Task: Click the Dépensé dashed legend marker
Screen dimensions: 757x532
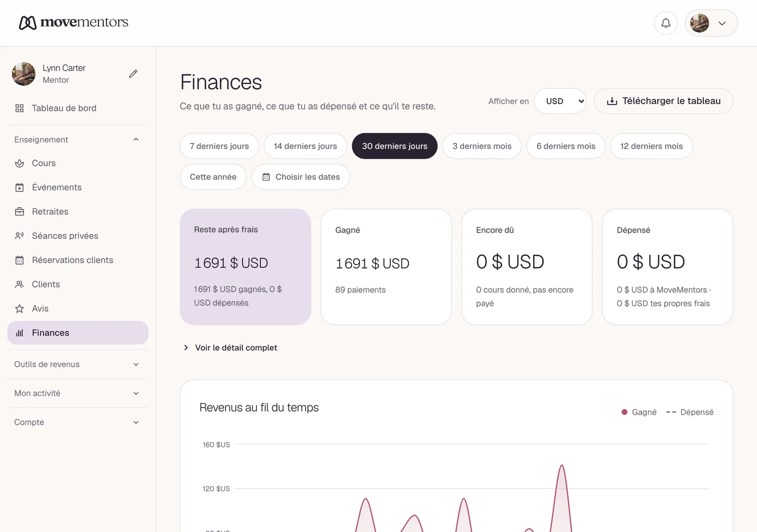Action: (671, 412)
